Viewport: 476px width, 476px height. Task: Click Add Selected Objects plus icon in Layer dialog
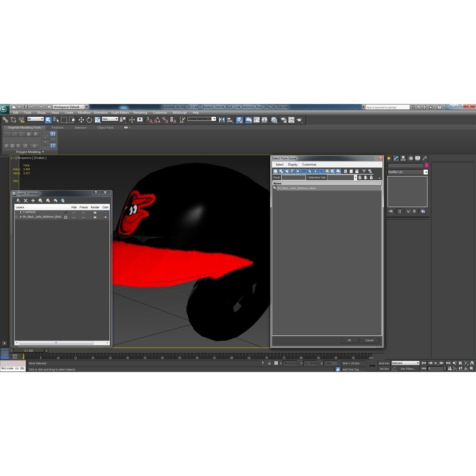tap(33, 201)
